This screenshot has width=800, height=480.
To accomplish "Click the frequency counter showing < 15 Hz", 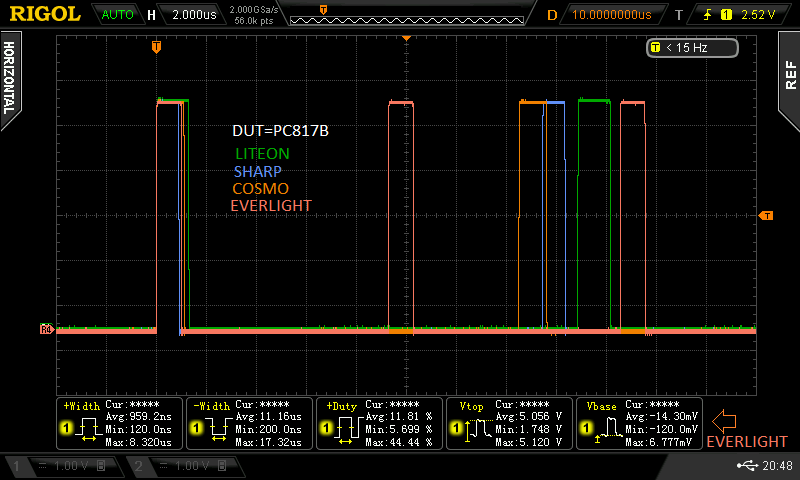I will pyautogui.click(x=692, y=48).
